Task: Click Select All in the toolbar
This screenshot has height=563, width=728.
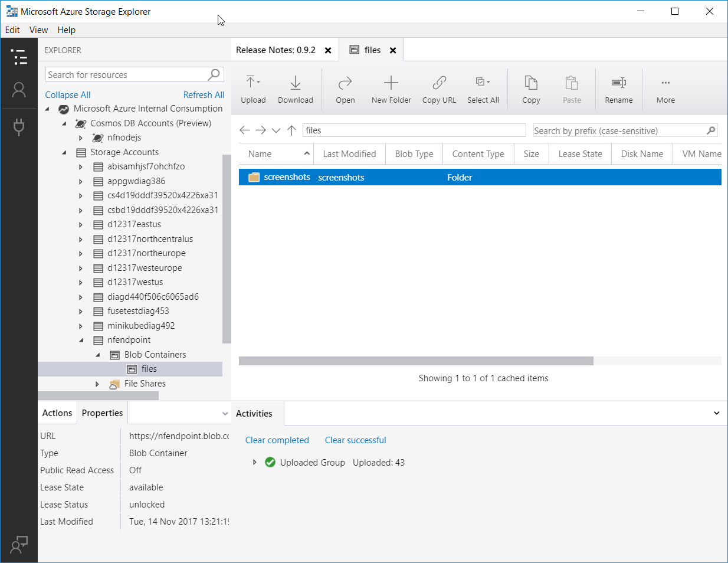Action: click(x=483, y=89)
